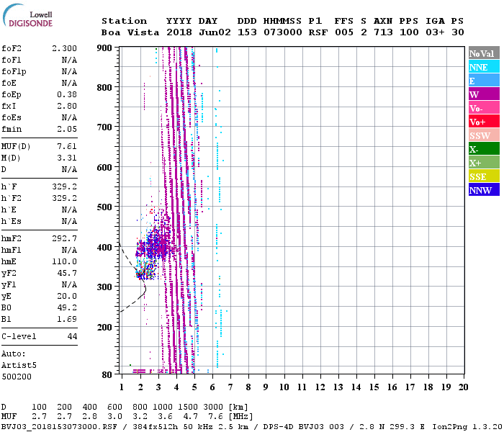Click the dense echo cluster near 400 km
Image resolution: width=504 pixels, height=432 pixels.
154,248
